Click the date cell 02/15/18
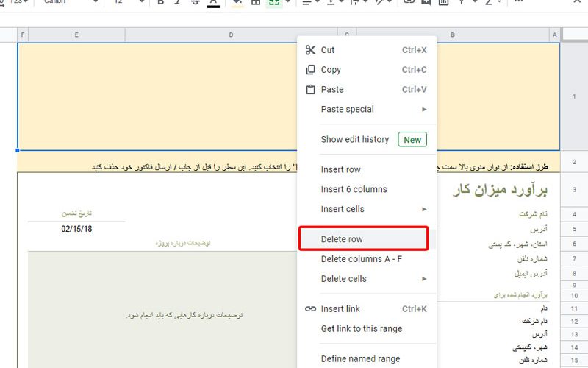The image size is (588, 368). (76, 229)
